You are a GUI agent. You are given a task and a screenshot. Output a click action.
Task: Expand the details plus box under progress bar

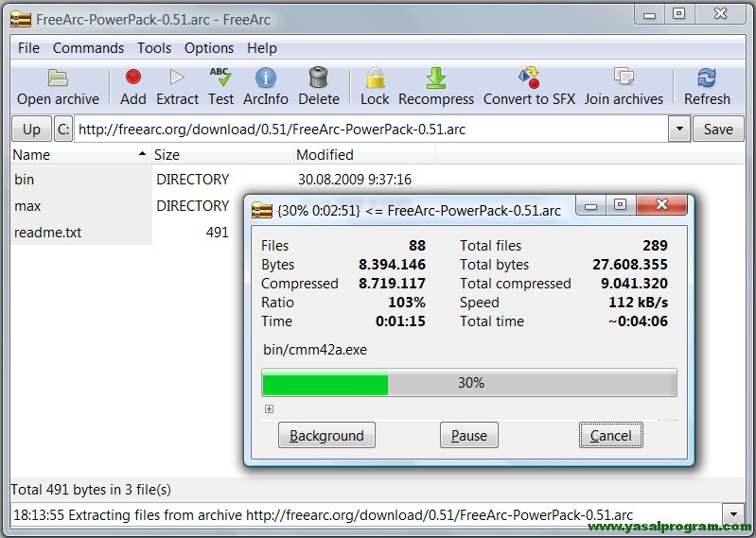point(270,409)
